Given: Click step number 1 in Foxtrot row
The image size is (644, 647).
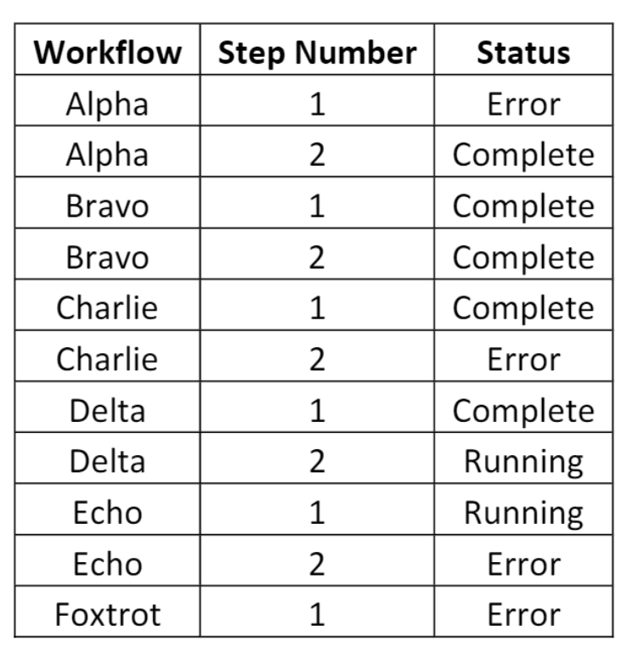Looking at the screenshot, I should pos(317,612).
